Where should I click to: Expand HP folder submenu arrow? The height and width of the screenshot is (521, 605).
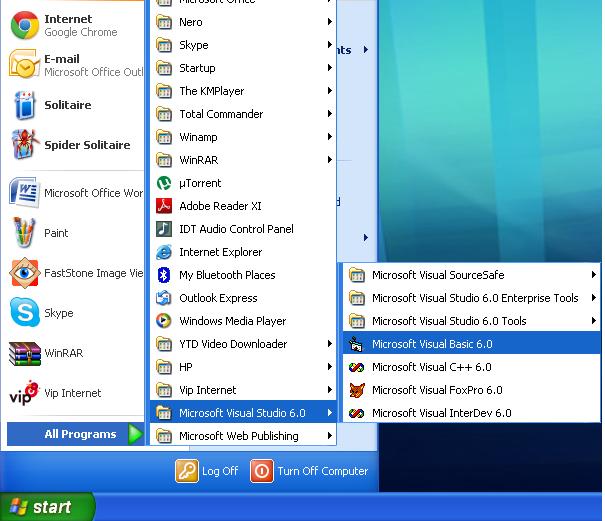tap(330, 367)
